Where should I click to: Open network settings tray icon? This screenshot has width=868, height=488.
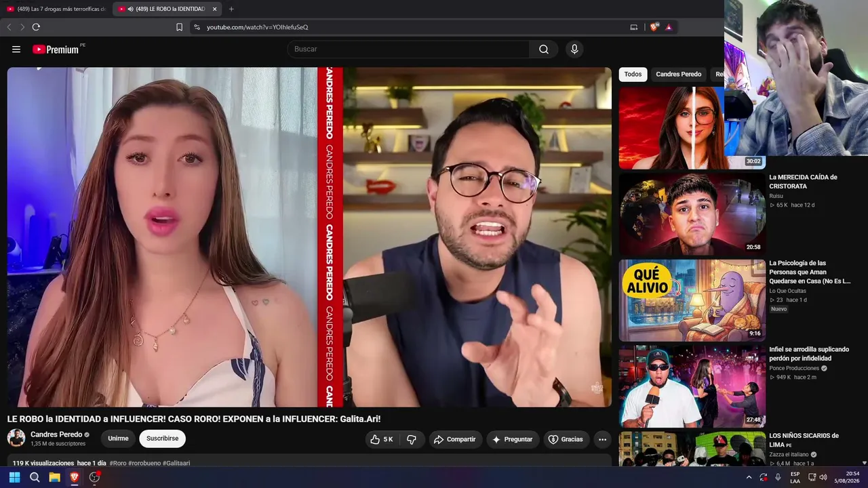click(x=812, y=477)
